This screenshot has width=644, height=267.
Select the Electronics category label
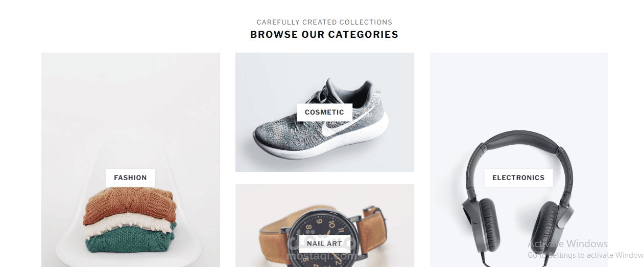click(x=518, y=177)
